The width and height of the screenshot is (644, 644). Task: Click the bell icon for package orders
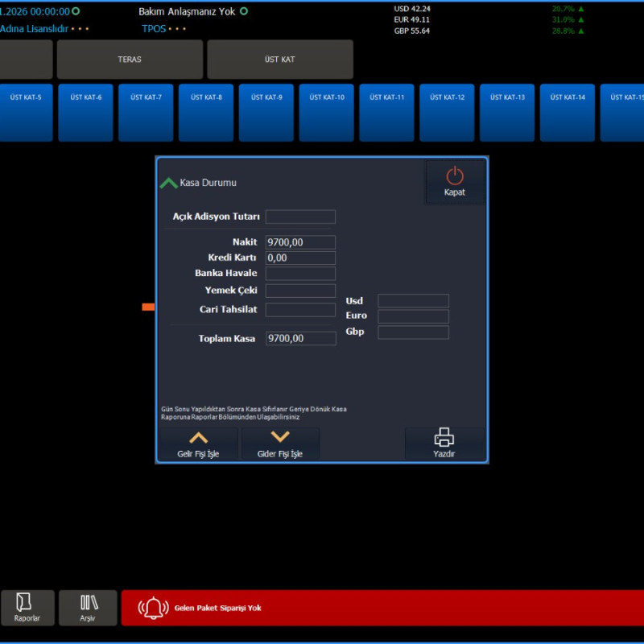click(x=153, y=608)
